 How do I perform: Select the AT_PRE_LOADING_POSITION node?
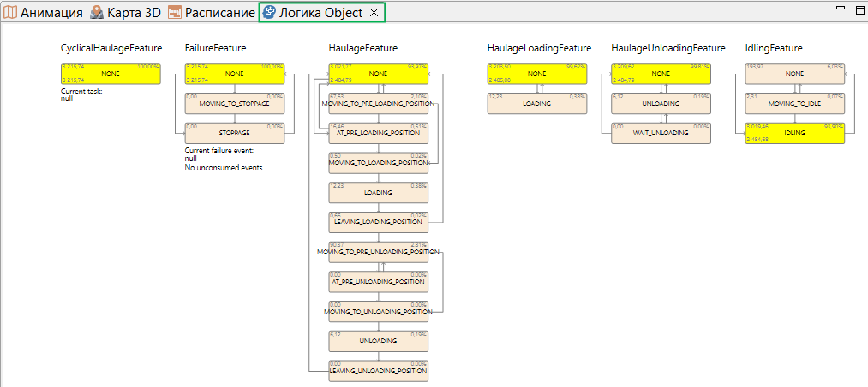coord(378,134)
